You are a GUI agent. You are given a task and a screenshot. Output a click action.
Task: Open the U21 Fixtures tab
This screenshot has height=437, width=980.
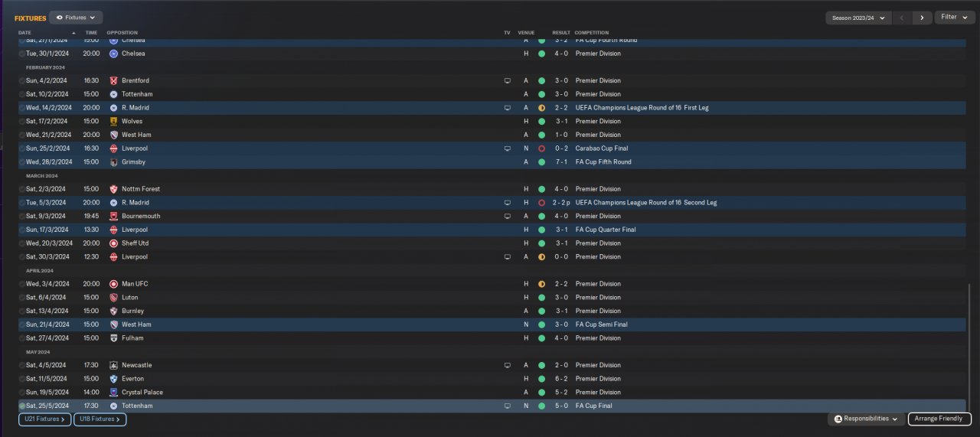click(44, 419)
